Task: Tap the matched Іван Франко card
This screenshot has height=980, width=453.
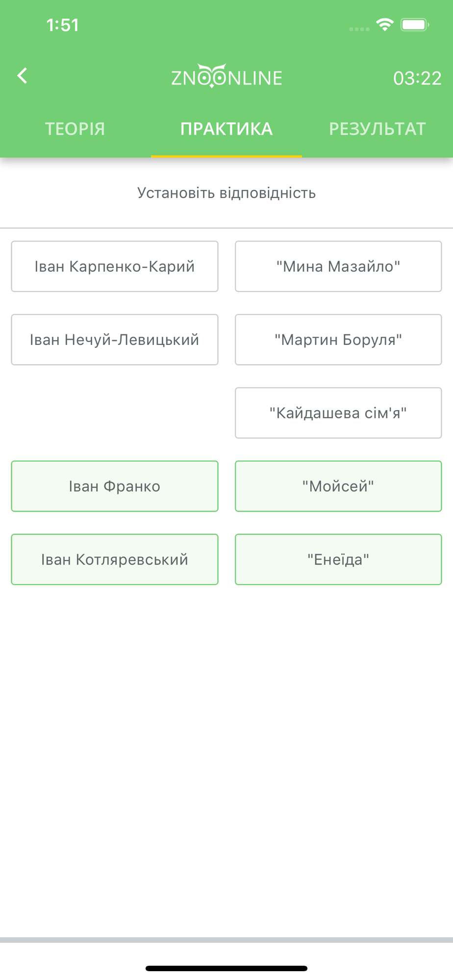Action: (115, 486)
